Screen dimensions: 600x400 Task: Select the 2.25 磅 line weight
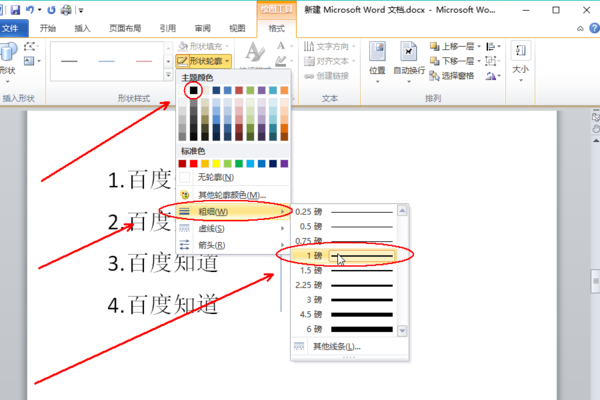[x=344, y=285]
